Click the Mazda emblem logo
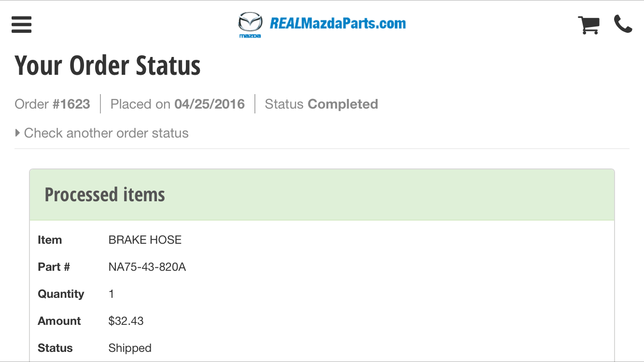 pos(250,24)
